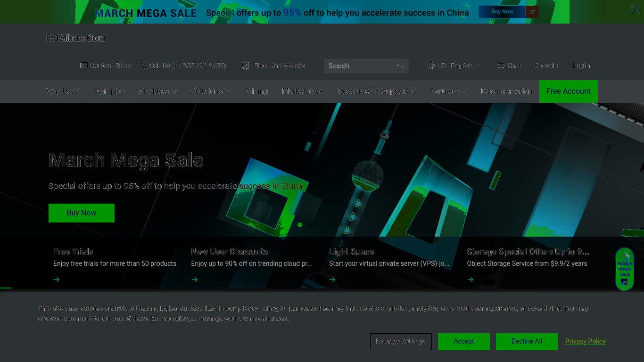This screenshot has height=362, width=644.
Task: Click the Cart link text
Action: (x=514, y=66)
